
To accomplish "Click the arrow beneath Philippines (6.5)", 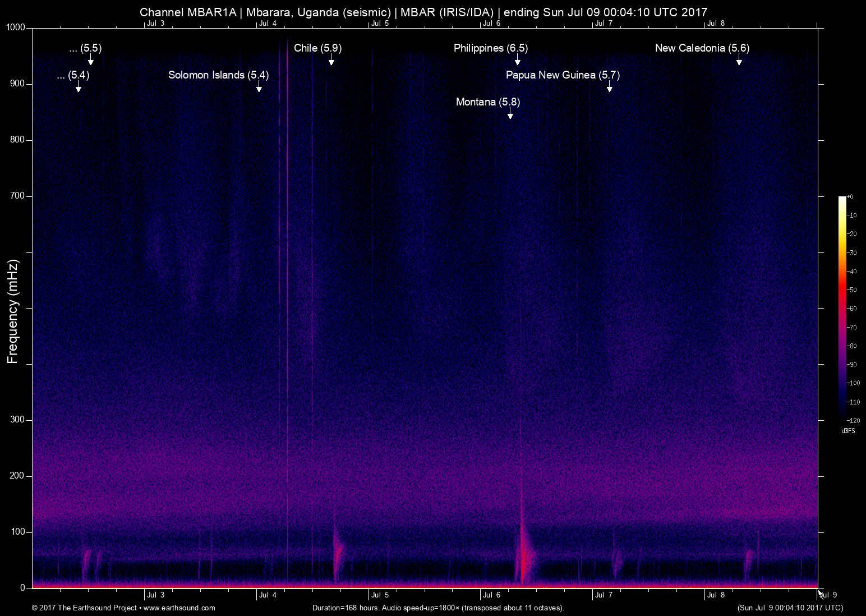I will 517,59.
